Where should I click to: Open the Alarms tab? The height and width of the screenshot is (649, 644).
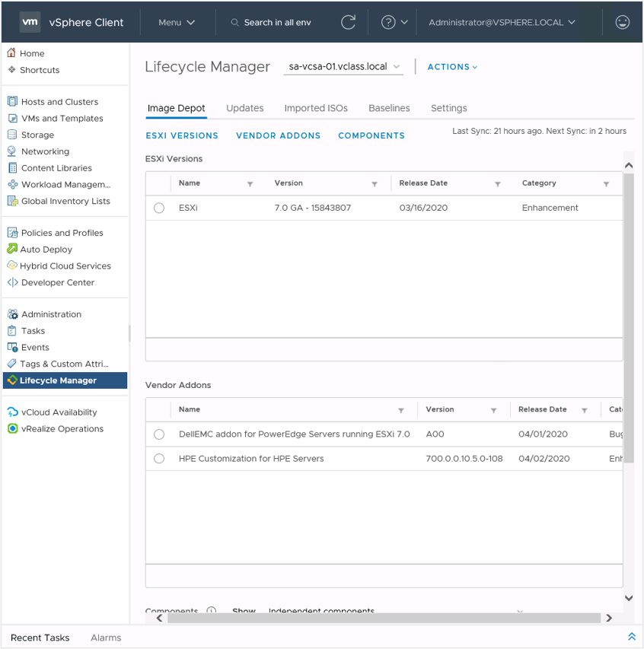[x=106, y=638]
